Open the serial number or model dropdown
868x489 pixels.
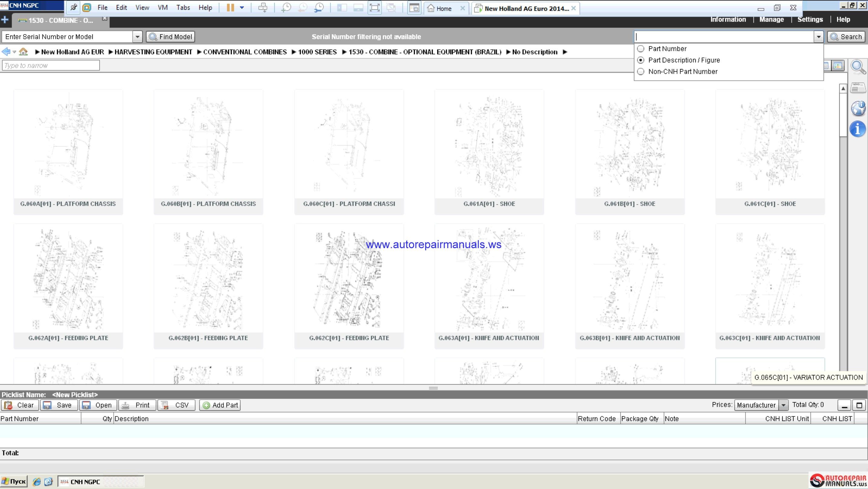coord(137,37)
